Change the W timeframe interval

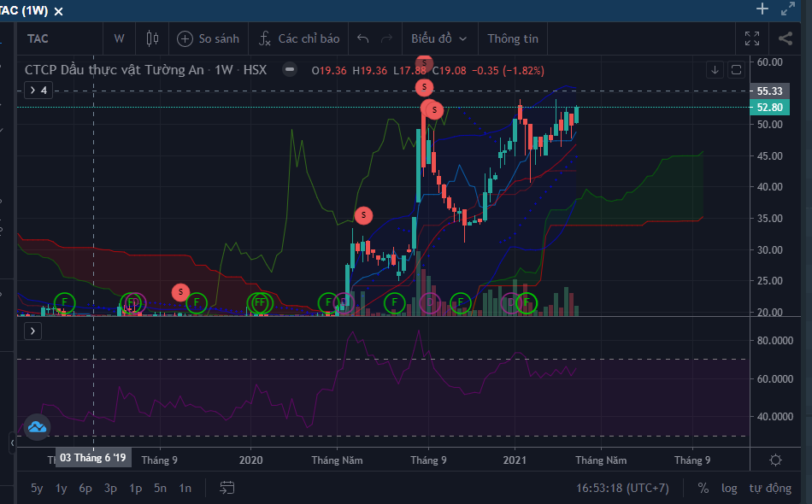point(119,38)
